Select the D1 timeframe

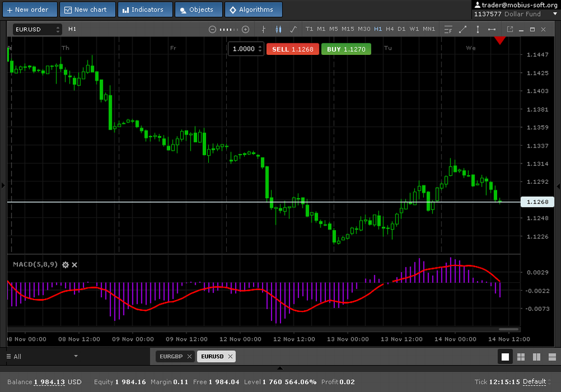[402, 29]
